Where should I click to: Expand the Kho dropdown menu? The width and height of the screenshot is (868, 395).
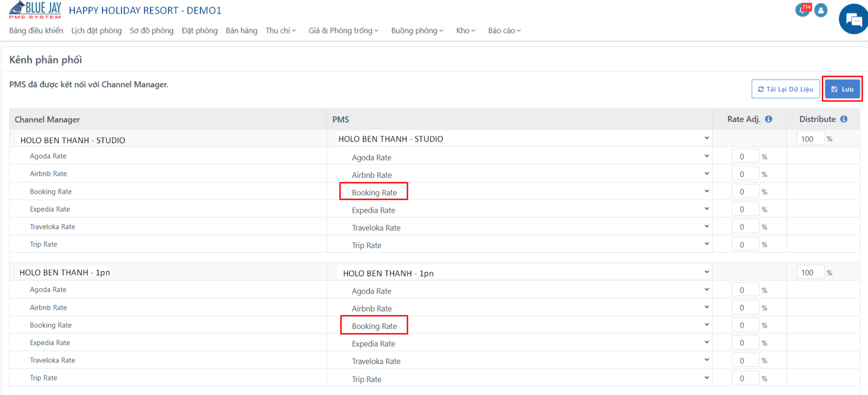(x=466, y=31)
